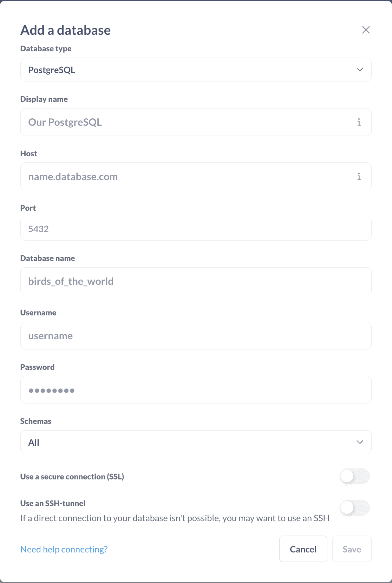Enable the secure connection (SSL) toggle

pyautogui.click(x=354, y=477)
